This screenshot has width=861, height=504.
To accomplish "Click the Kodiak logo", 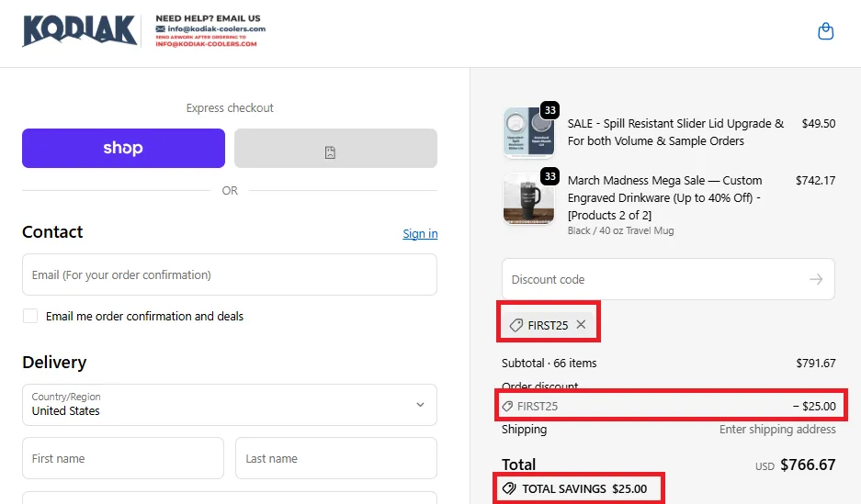I will tap(80, 31).
